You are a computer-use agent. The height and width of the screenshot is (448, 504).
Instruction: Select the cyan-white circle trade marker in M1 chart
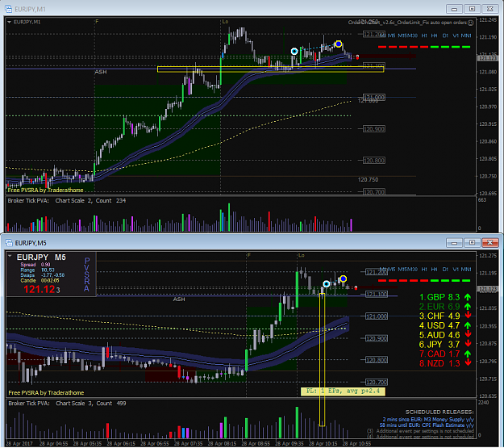click(x=294, y=51)
